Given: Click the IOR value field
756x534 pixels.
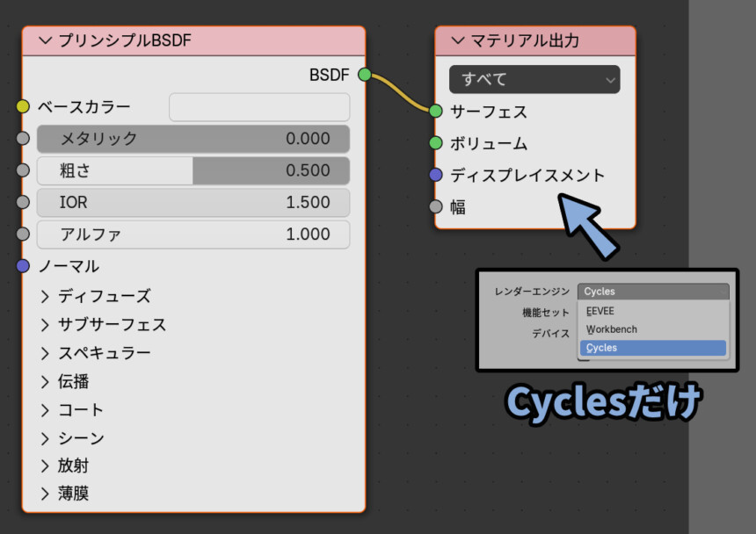Looking at the screenshot, I should point(193,202).
